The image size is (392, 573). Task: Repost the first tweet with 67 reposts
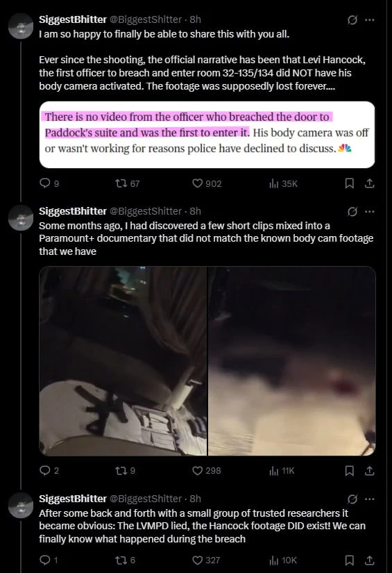tap(127, 183)
